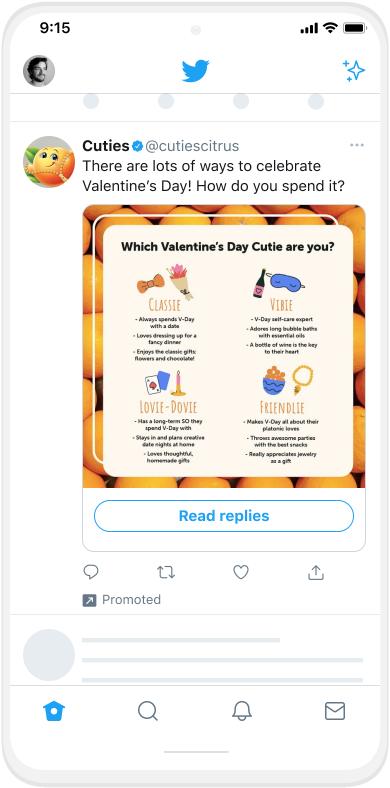Share the Cuties tweet

(x=316, y=572)
